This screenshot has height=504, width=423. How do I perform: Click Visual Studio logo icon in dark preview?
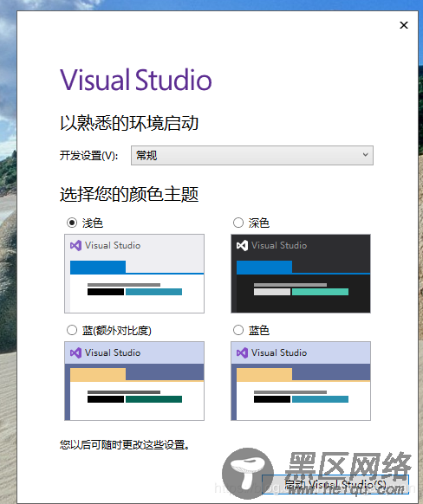[x=242, y=246]
